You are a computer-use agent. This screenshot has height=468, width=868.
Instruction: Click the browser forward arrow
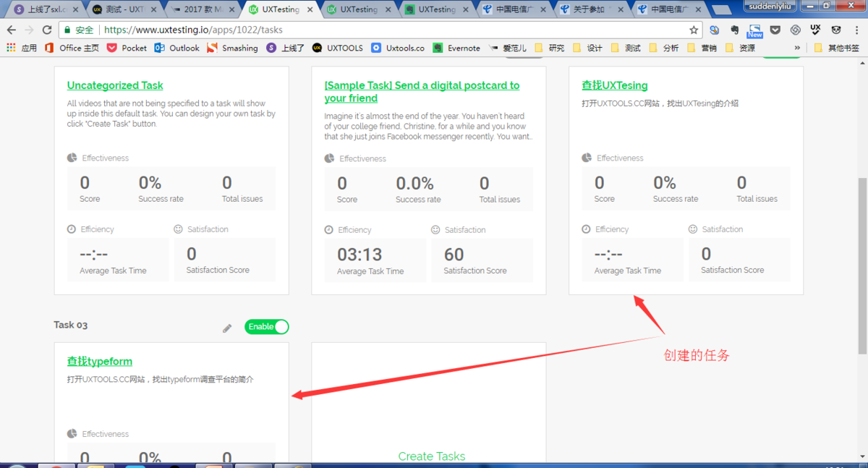[x=29, y=30]
